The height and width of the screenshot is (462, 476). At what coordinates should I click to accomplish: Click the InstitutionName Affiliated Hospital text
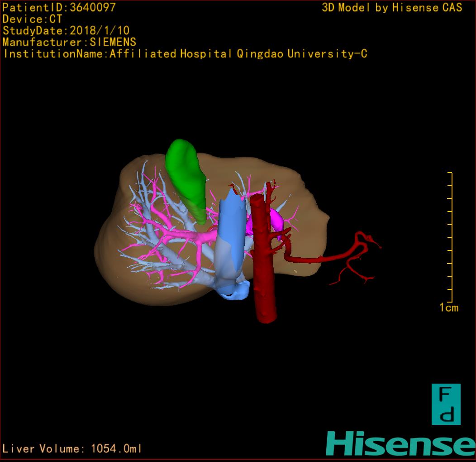tap(185, 54)
